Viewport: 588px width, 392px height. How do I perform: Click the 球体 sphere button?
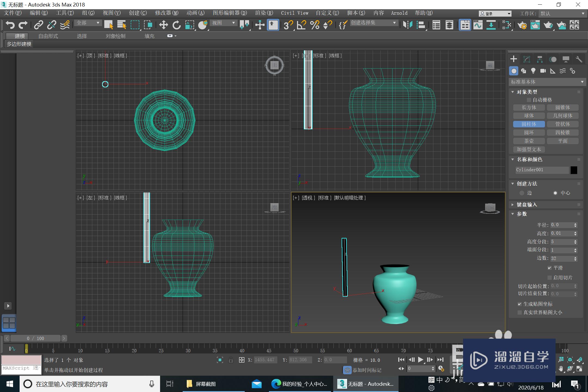[x=529, y=116]
